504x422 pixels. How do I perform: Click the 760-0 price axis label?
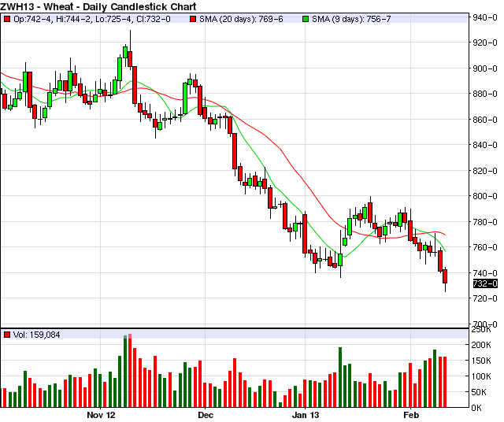[x=485, y=247]
